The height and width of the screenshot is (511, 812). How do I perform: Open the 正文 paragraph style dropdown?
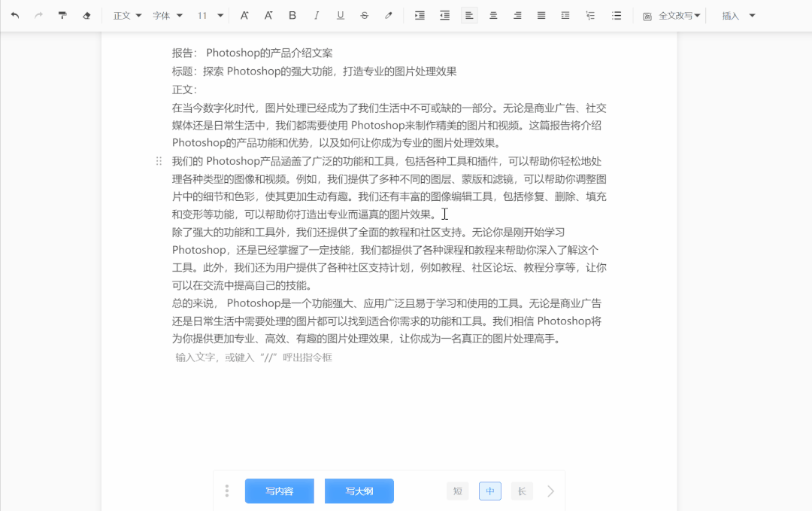click(127, 16)
